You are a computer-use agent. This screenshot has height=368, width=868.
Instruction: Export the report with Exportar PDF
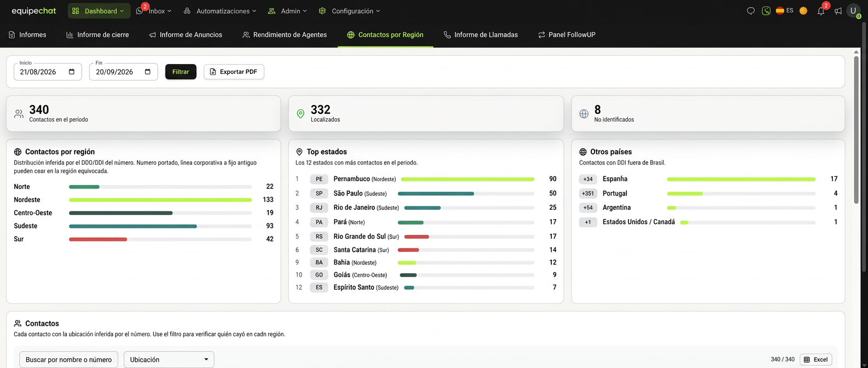[x=234, y=72]
